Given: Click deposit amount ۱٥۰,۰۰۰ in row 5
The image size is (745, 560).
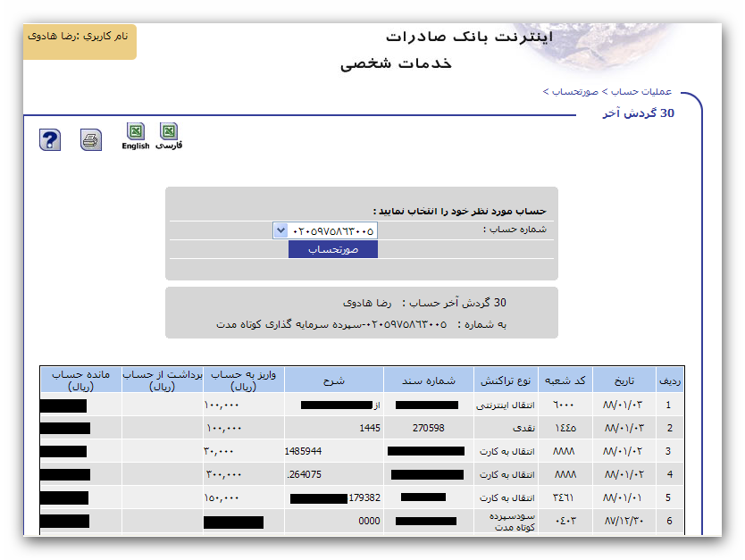Looking at the screenshot, I should point(222,497).
